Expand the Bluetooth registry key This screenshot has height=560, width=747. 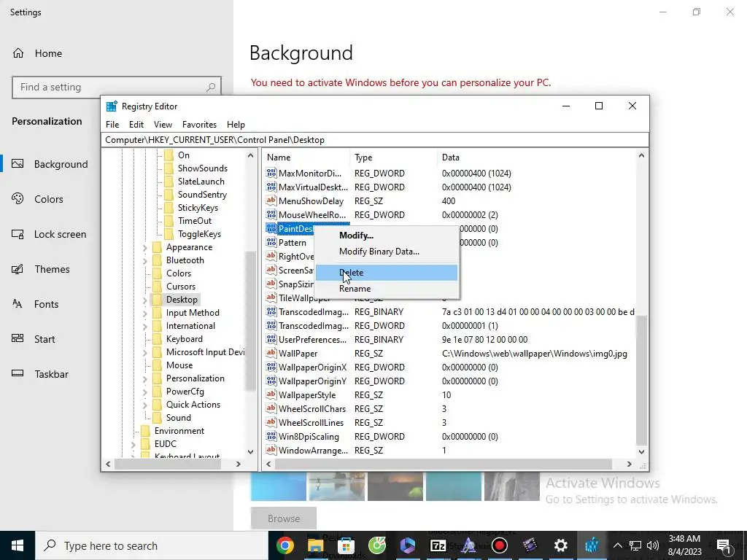click(x=145, y=260)
